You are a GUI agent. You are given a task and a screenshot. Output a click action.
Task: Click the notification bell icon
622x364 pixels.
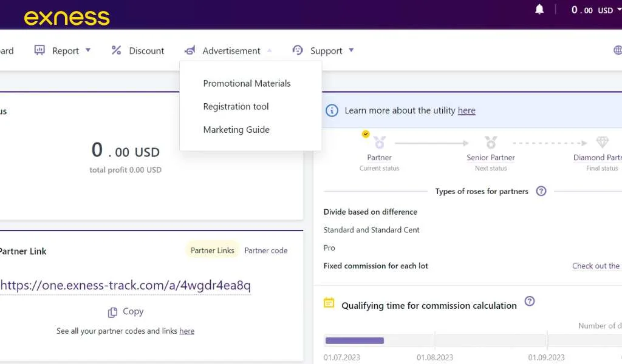point(539,10)
